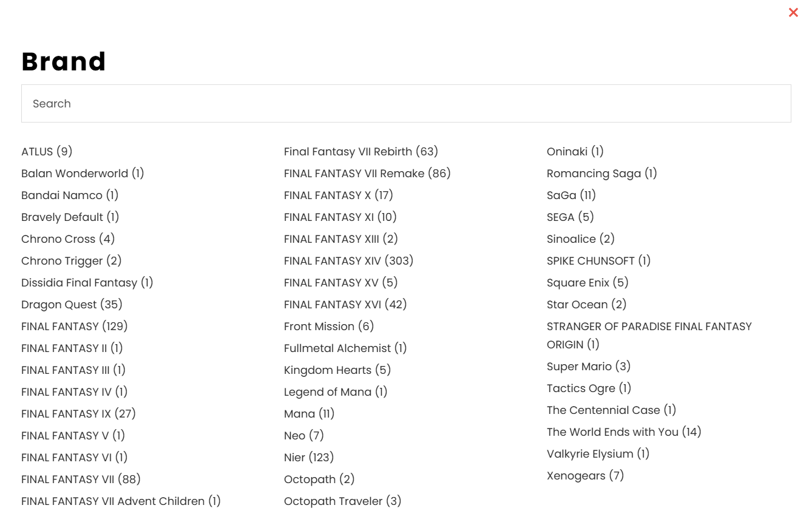Image resolution: width=812 pixels, height=525 pixels.
Task: Filter by Chrono Trigger
Action: (72, 261)
